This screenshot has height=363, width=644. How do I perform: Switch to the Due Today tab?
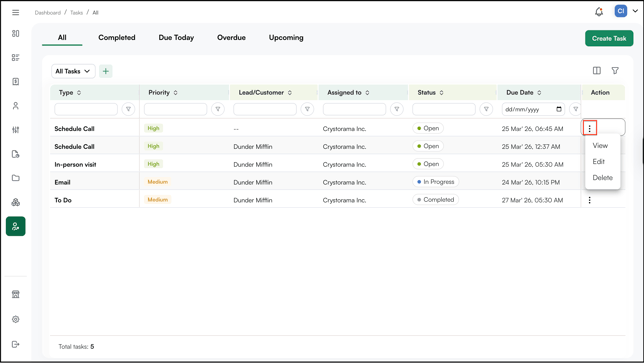(176, 37)
